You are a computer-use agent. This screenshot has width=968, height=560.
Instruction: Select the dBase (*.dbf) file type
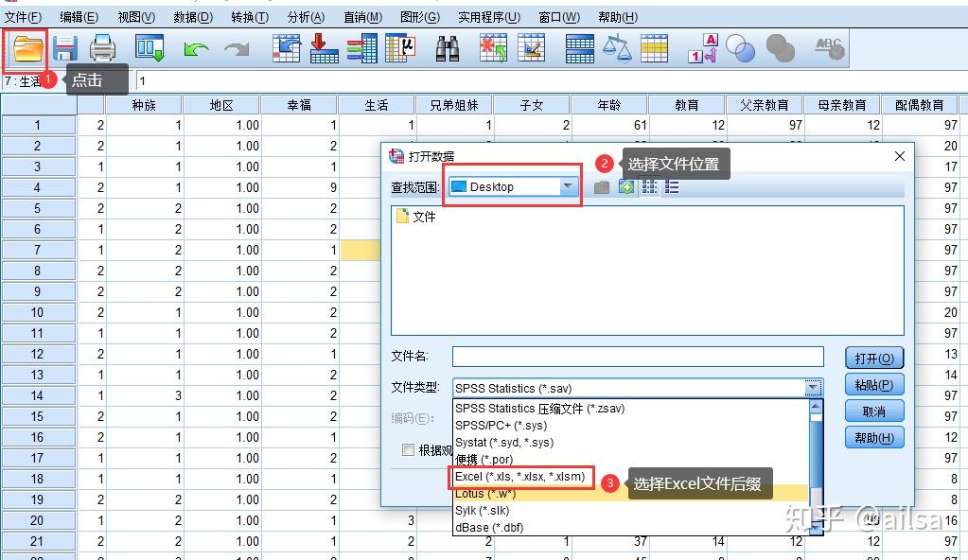489,528
